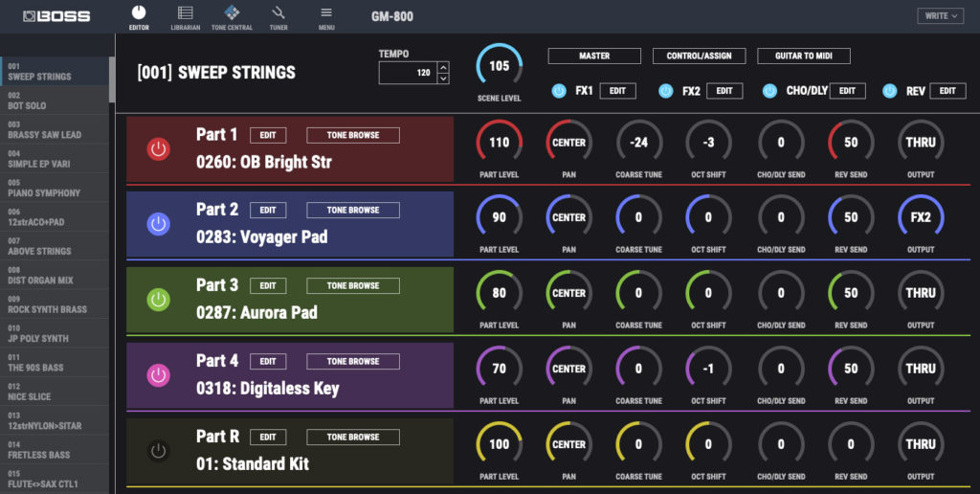Click Part R Cho/Dly Send knob
980x494 pixels.
pyautogui.click(x=781, y=444)
